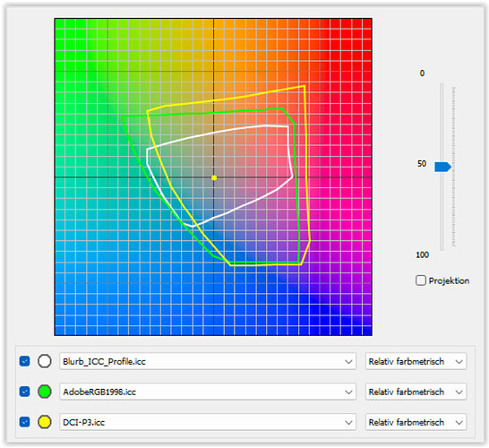
Task: Open rendering intent dropdown for AdobeRGB1998
Action: (416, 392)
